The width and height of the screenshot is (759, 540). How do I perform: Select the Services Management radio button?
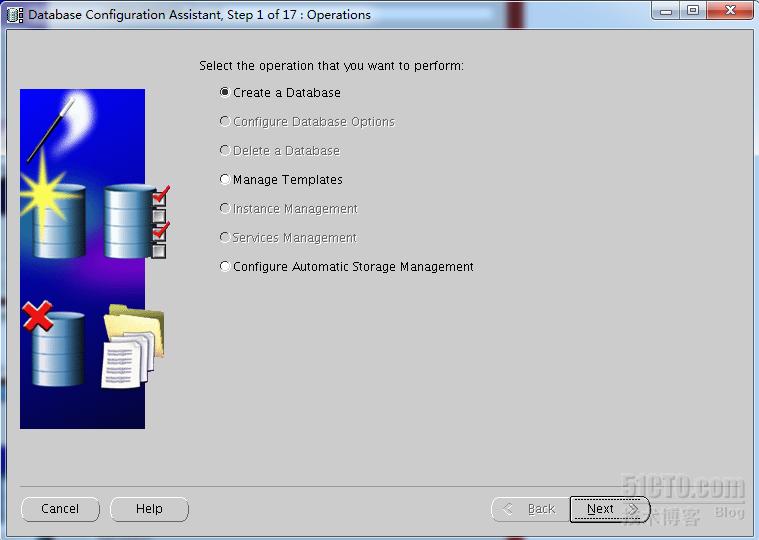[x=225, y=237]
